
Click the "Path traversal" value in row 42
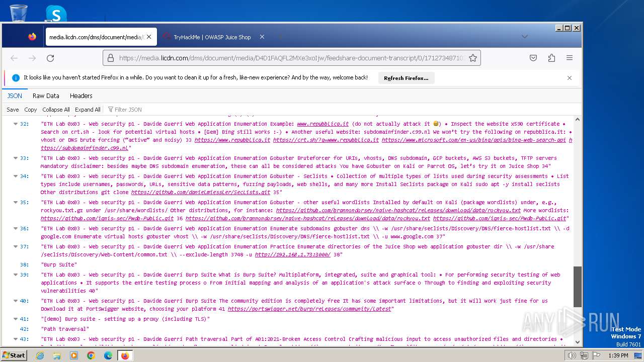click(x=65, y=329)
